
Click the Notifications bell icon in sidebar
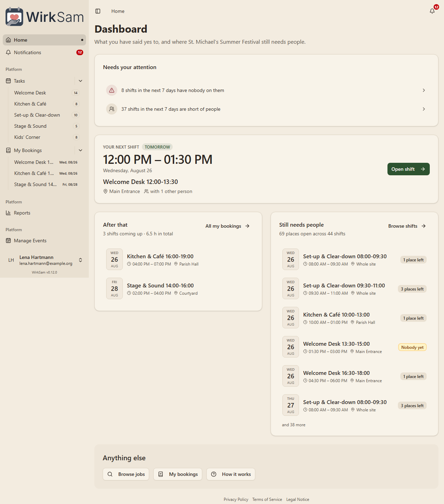[8, 52]
